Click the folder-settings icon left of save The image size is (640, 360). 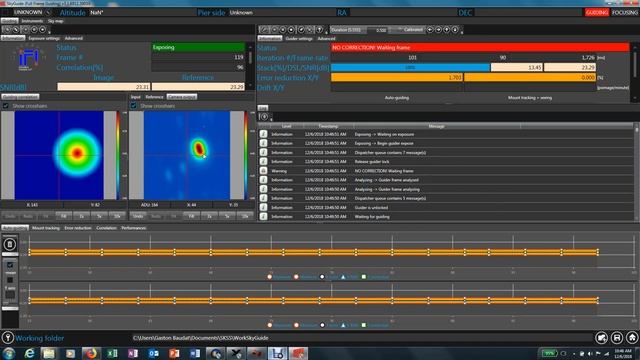[601, 338]
